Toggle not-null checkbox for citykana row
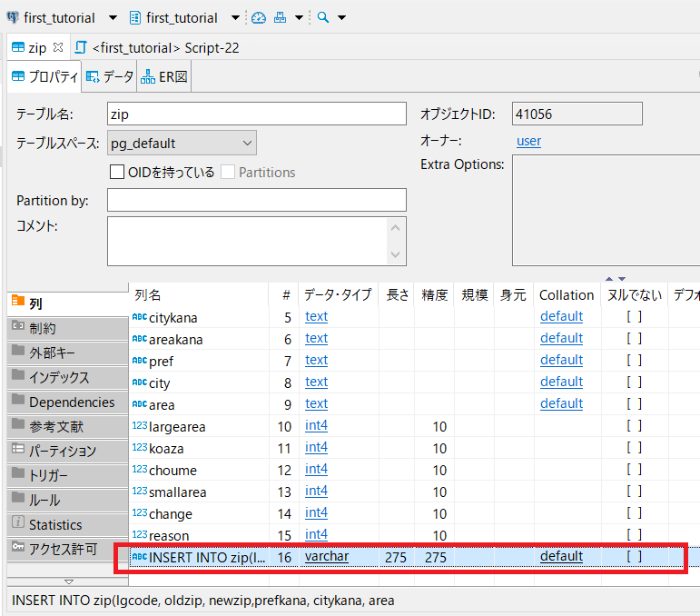This screenshot has height=616, width=700. 634,317
